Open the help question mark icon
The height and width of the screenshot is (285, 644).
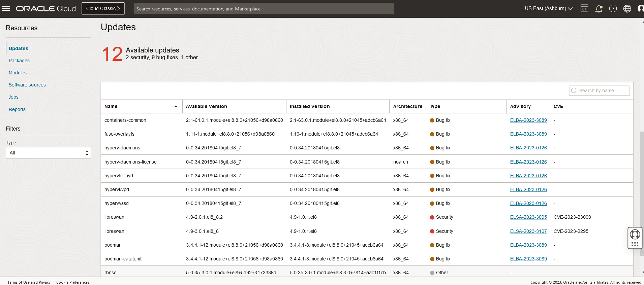[613, 8]
